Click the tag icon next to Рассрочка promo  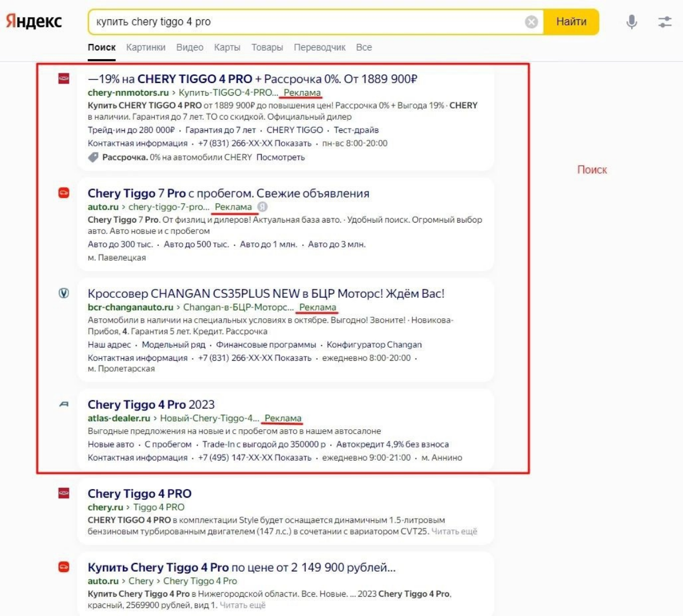(93, 157)
